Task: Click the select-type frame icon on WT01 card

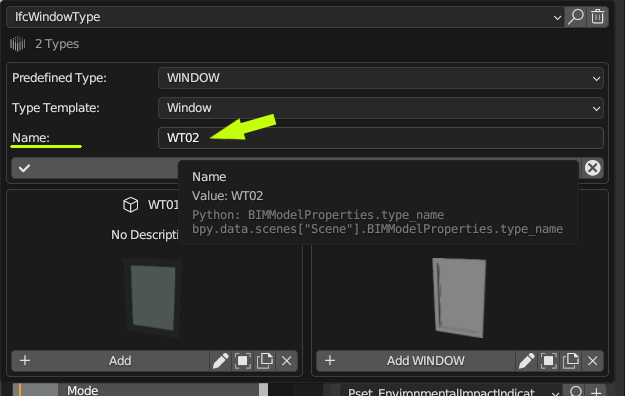Action: click(x=242, y=361)
